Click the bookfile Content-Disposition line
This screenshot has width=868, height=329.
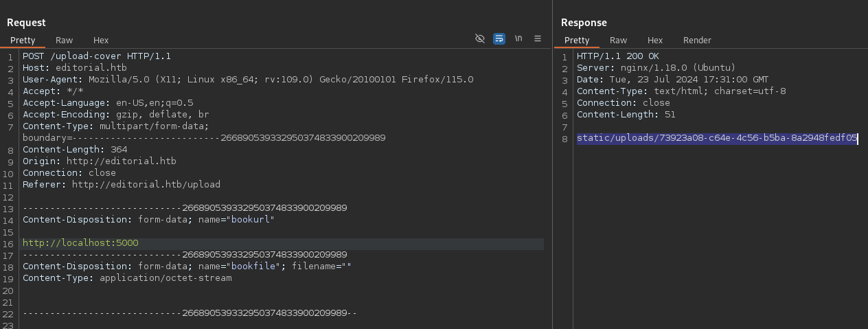point(187,266)
